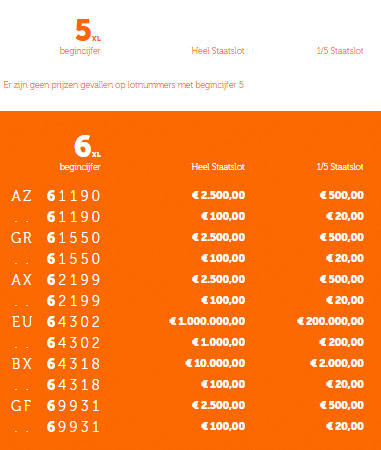Select lot number AZ 61190
Image resolution: width=381 pixels, height=450 pixels.
pos(56,196)
